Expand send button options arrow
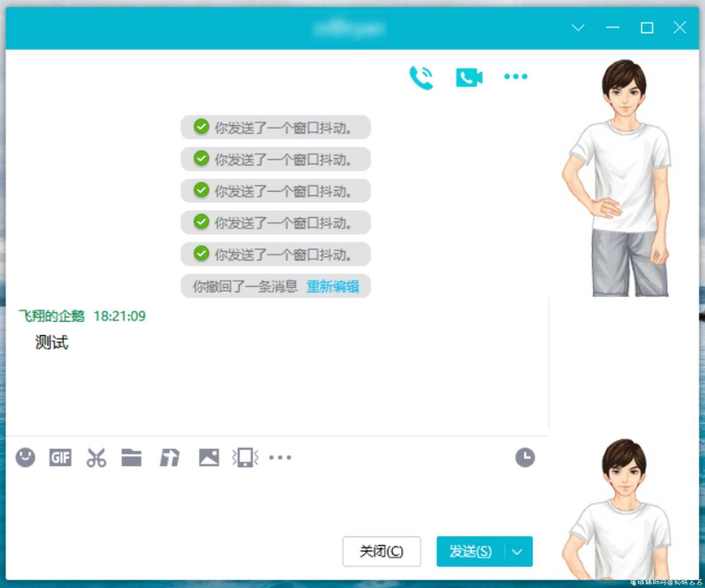 [518, 552]
